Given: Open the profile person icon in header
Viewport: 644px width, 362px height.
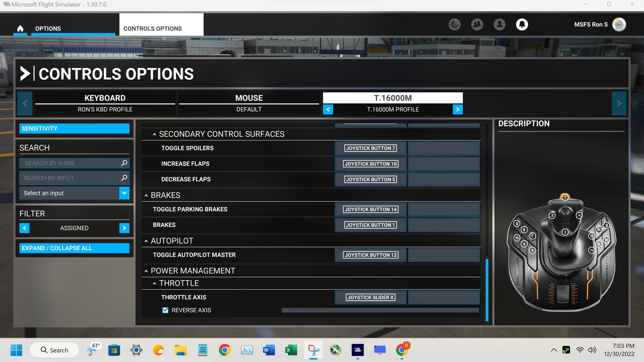Looking at the screenshot, I should (x=499, y=24).
